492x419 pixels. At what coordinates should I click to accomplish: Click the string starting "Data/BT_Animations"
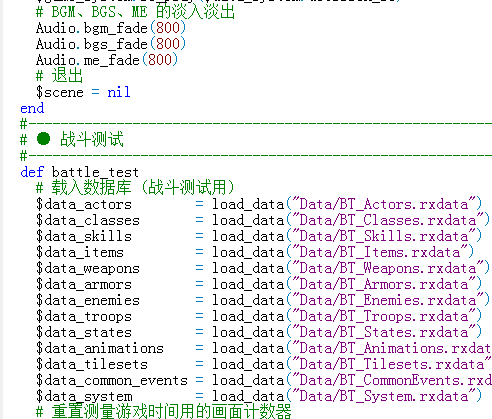(392, 348)
